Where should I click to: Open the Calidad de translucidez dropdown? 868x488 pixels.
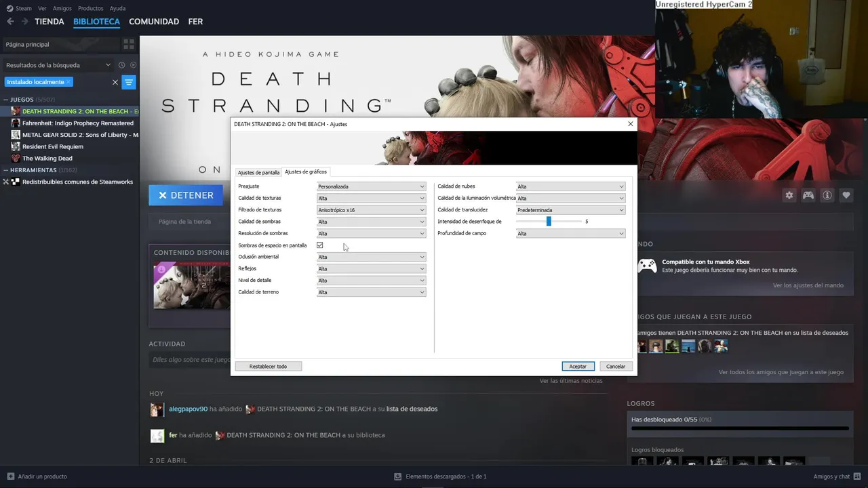click(x=570, y=210)
